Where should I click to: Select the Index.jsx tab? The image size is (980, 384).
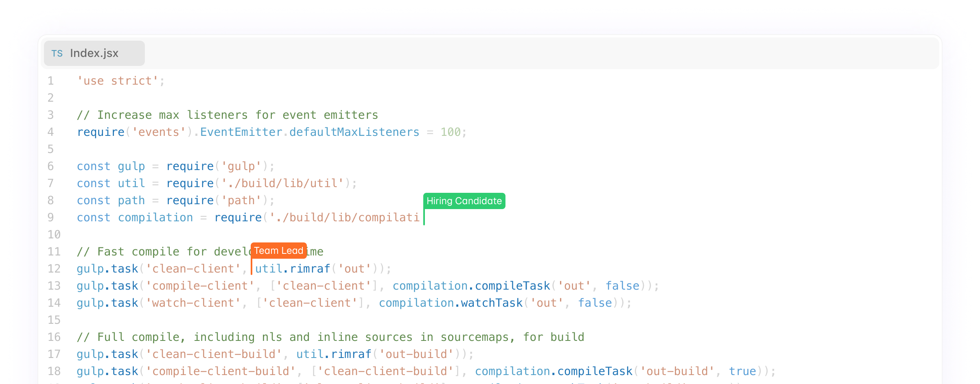click(x=94, y=53)
